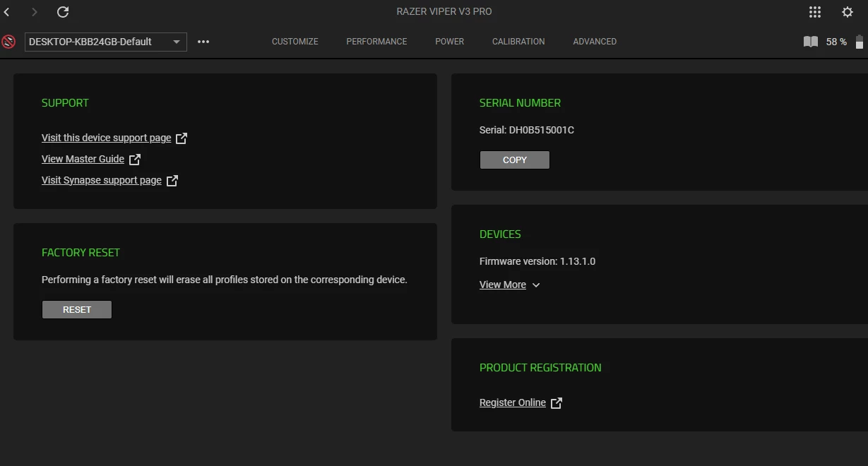Open the Register Online link

(513, 402)
